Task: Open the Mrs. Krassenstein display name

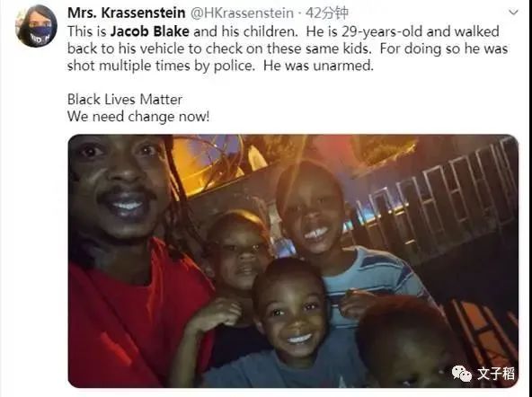Action: [127, 13]
